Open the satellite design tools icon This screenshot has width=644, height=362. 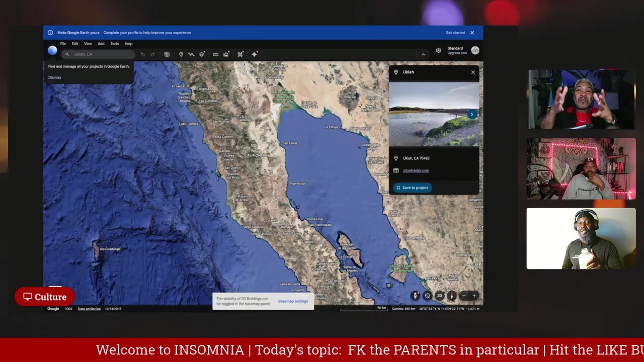pyautogui.click(x=240, y=54)
